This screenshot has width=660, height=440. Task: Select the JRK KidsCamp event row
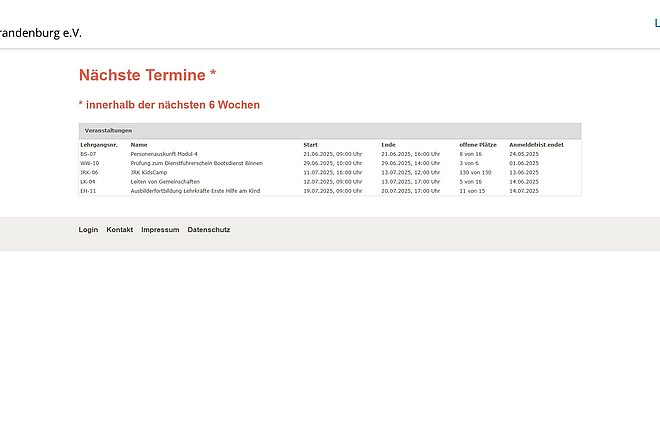(x=148, y=172)
